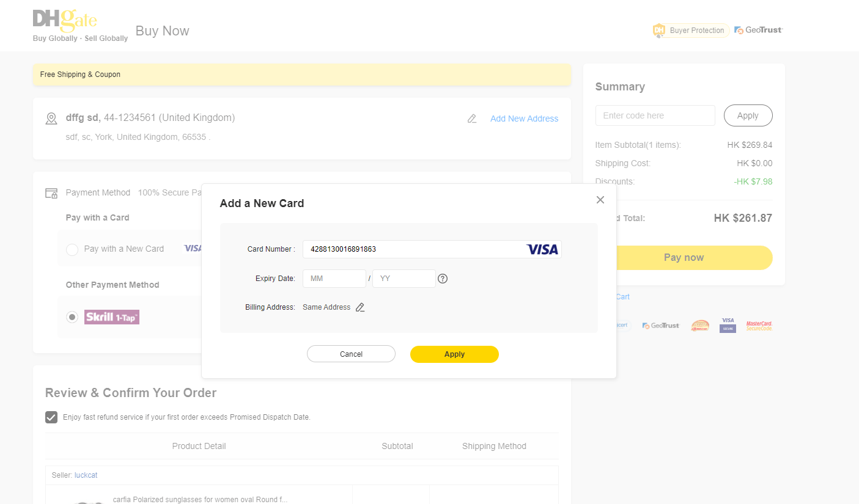Click the GeoTrust logo in header
This screenshot has height=504, width=859.
tap(758, 30)
